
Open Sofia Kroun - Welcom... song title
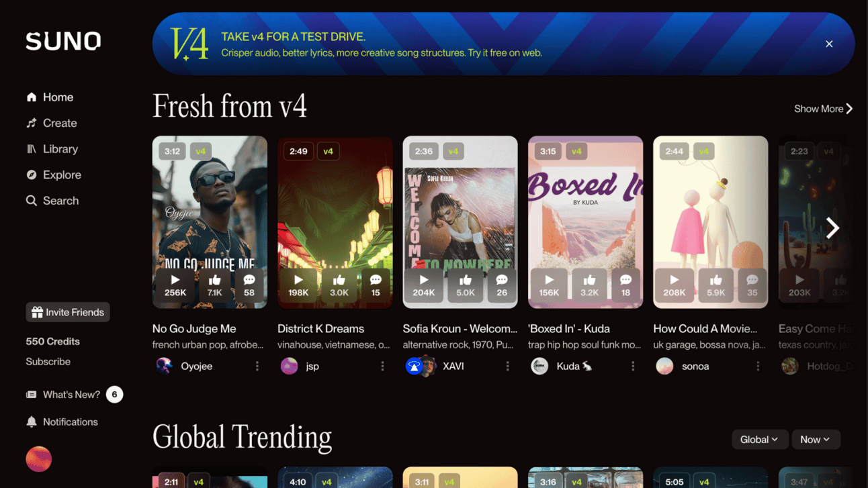[x=460, y=328]
